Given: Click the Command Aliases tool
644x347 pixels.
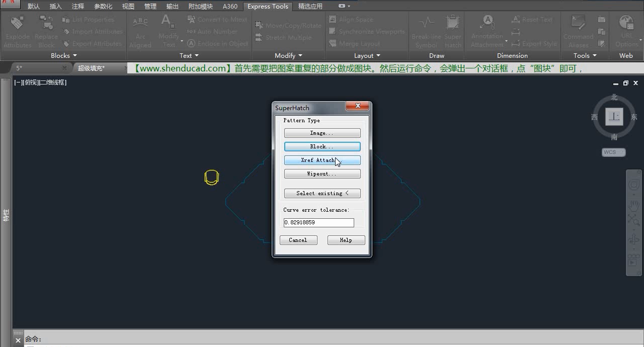Looking at the screenshot, I should pyautogui.click(x=578, y=32).
